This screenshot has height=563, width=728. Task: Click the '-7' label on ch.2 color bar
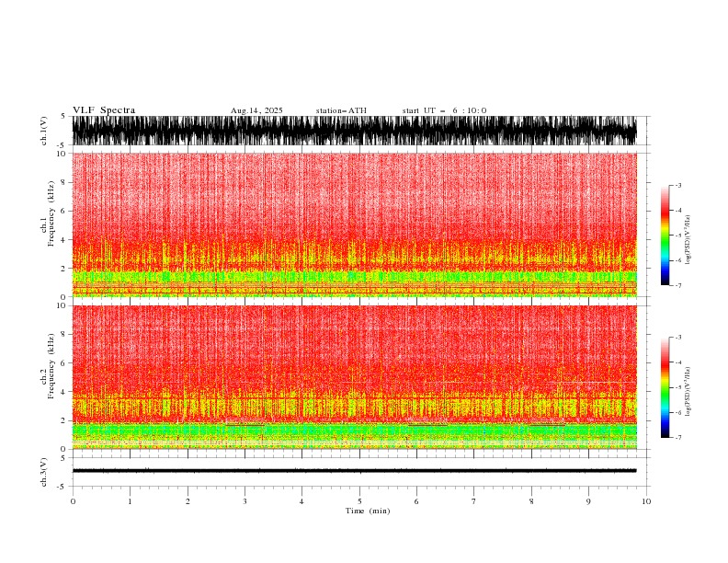[677, 438]
